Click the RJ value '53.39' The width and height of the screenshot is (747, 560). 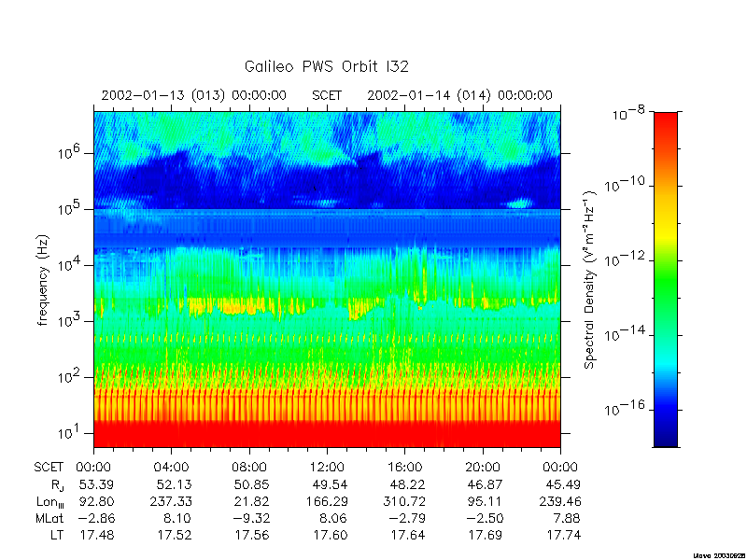pyautogui.click(x=97, y=484)
